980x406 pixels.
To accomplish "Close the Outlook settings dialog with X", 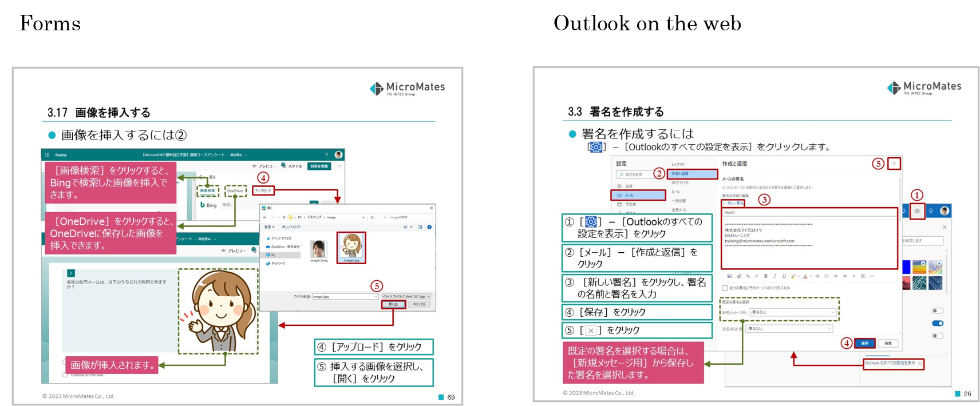I will (x=894, y=164).
